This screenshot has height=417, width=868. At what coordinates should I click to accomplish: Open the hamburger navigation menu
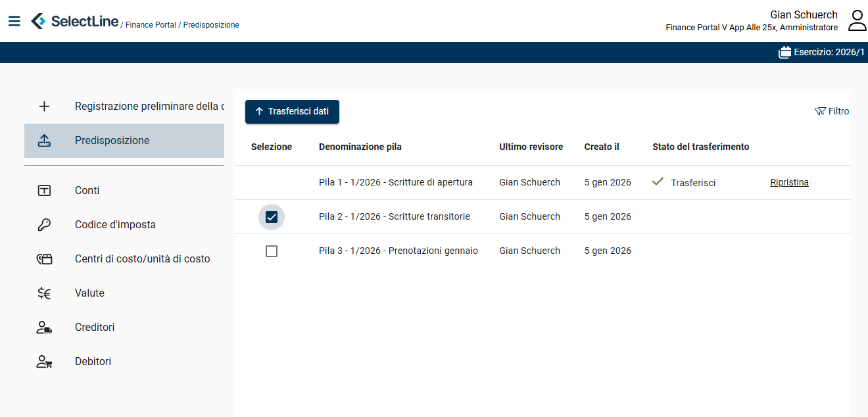point(14,21)
